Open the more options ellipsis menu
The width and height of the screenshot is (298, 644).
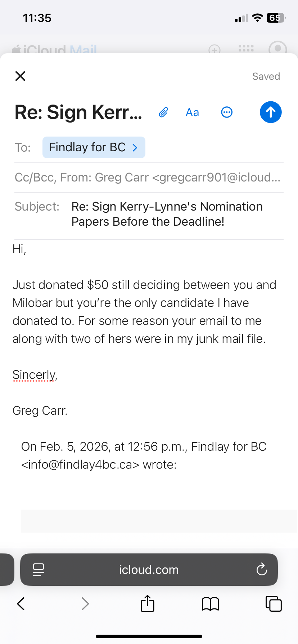[227, 112]
